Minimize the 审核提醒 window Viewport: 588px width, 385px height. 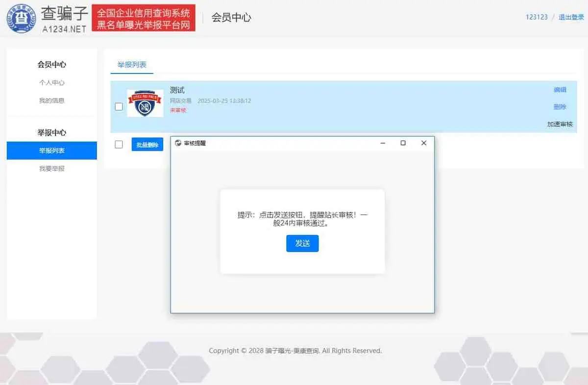tap(383, 143)
